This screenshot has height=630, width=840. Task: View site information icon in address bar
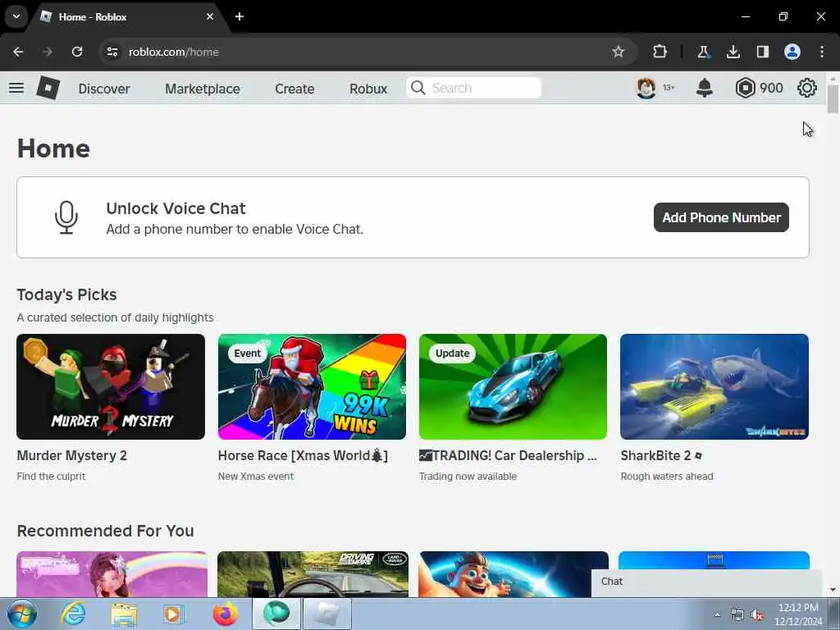pyautogui.click(x=112, y=52)
